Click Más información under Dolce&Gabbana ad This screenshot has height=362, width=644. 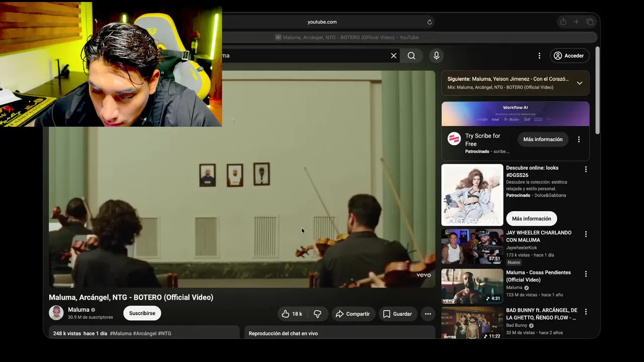click(531, 219)
